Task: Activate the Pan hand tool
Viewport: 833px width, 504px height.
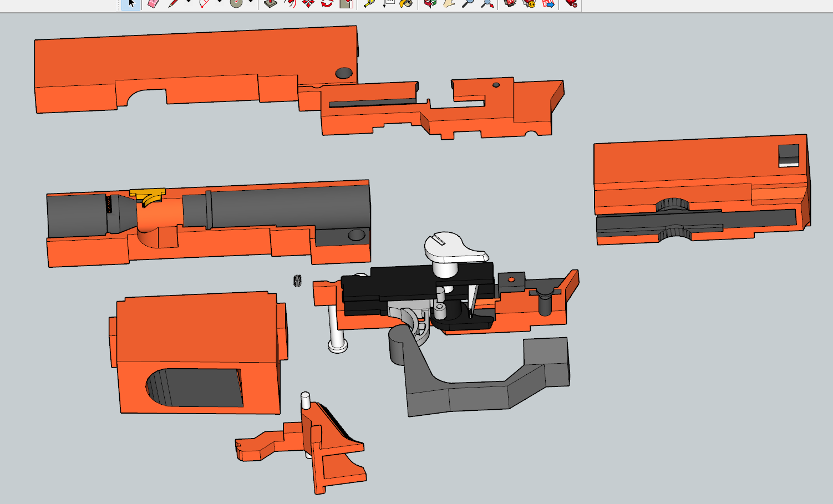Action: click(449, 3)
